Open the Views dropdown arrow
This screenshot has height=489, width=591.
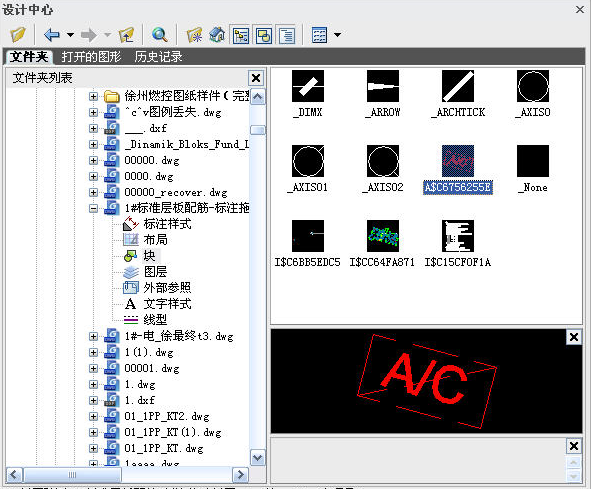coord(338,35)
